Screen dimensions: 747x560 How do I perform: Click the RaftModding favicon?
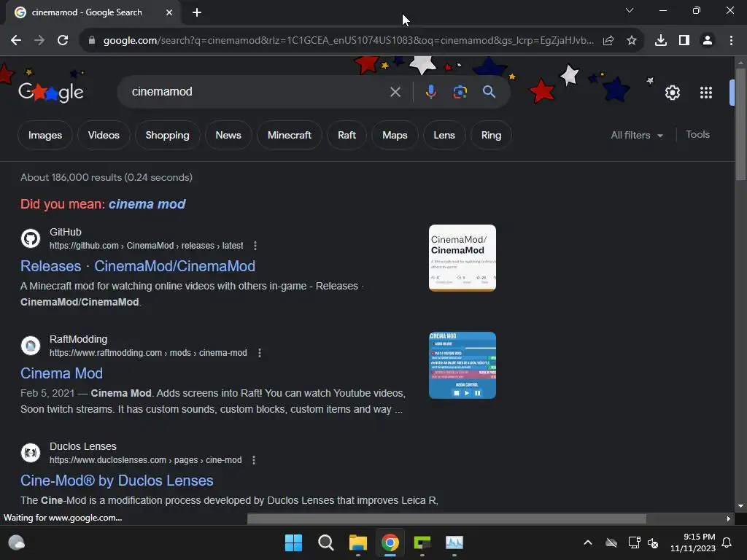pos(31,345)
